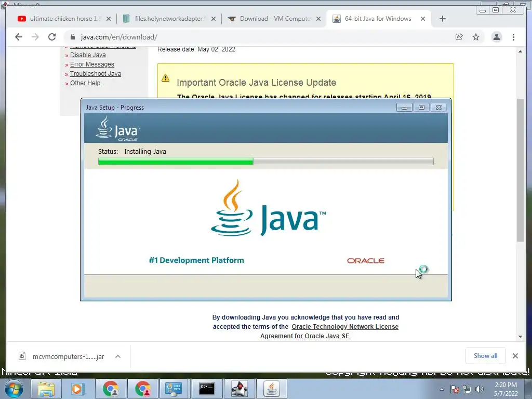Open the Other Help link
Viewport: 532px width, 399px height.
pyautogui.click(x=85, y=83)
